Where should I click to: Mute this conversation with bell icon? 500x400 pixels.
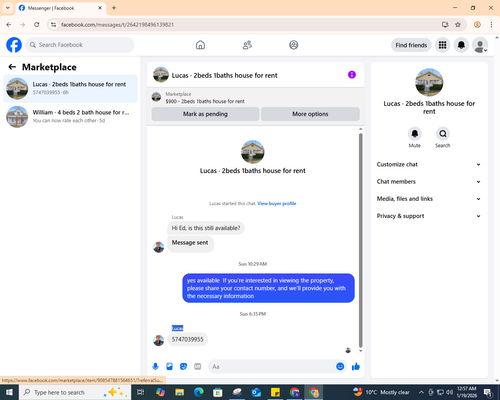point(415,134)
